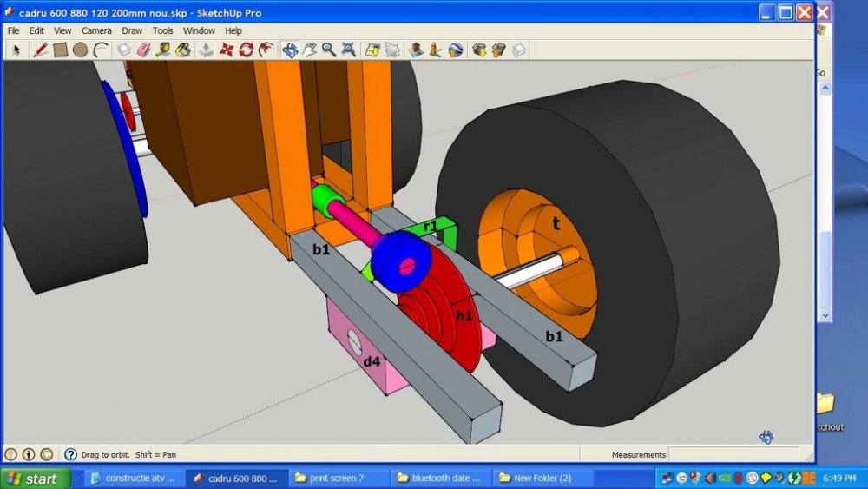Click the Zoom Extents icon

tap(349, 50)
